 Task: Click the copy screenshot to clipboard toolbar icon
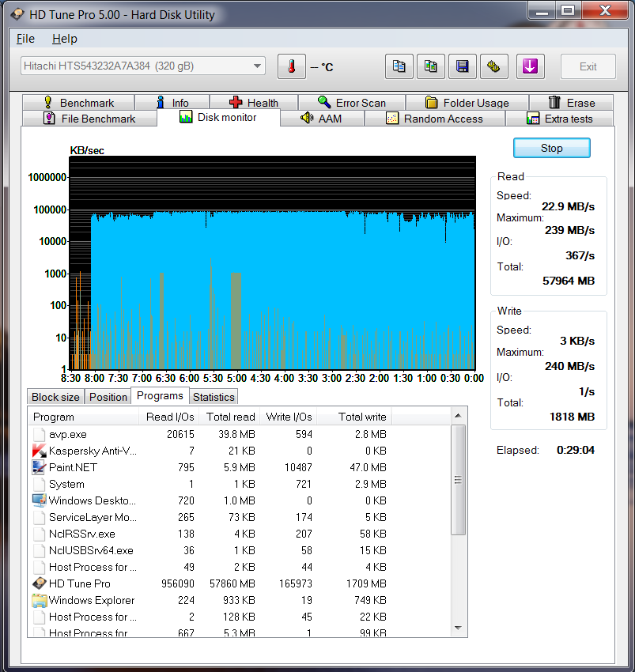point(430,66)
